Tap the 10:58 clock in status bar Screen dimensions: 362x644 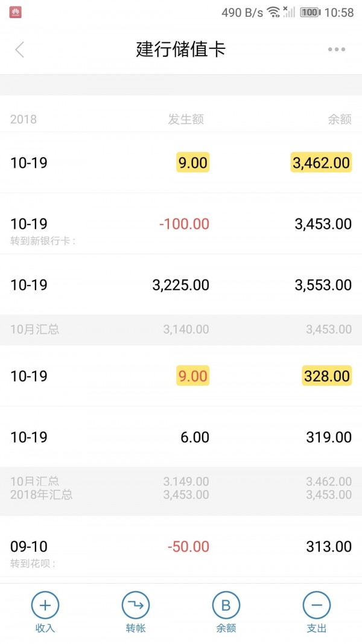(x=338, y=11)
